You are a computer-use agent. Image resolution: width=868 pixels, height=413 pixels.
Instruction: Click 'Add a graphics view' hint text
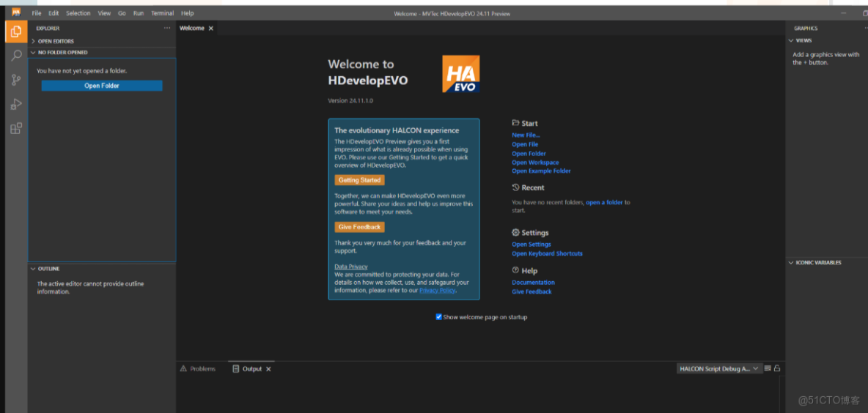pyautogui.click(x=826, y=59)
